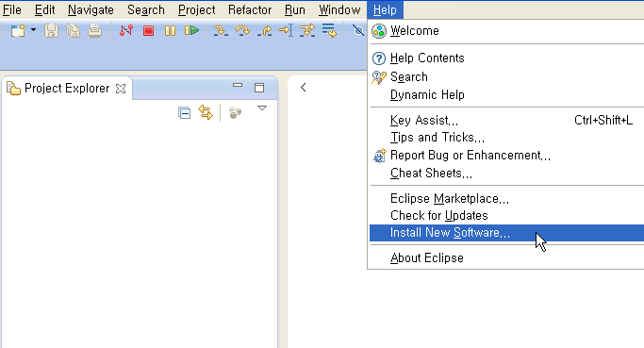Open the Window menu
Viewport: 644px width, 348px height.
point(339,9)
